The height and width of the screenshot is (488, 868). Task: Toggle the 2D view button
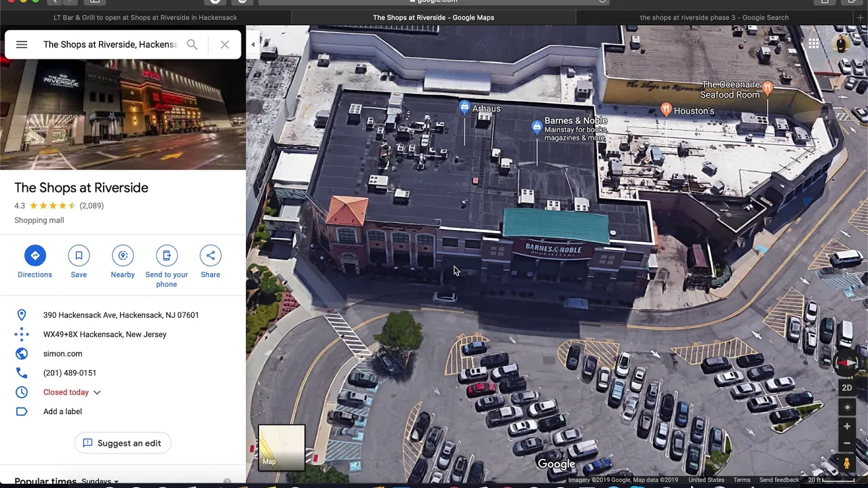point(847,388)
